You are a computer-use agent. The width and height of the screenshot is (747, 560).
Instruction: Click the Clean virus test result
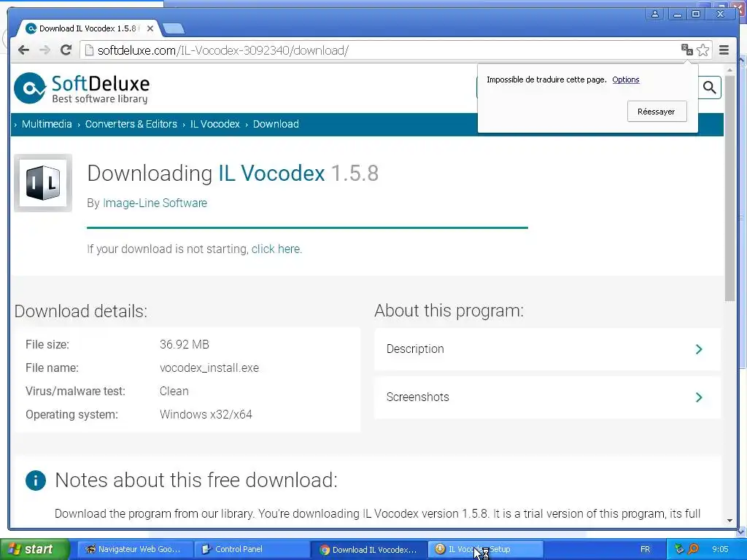(174, 392)
